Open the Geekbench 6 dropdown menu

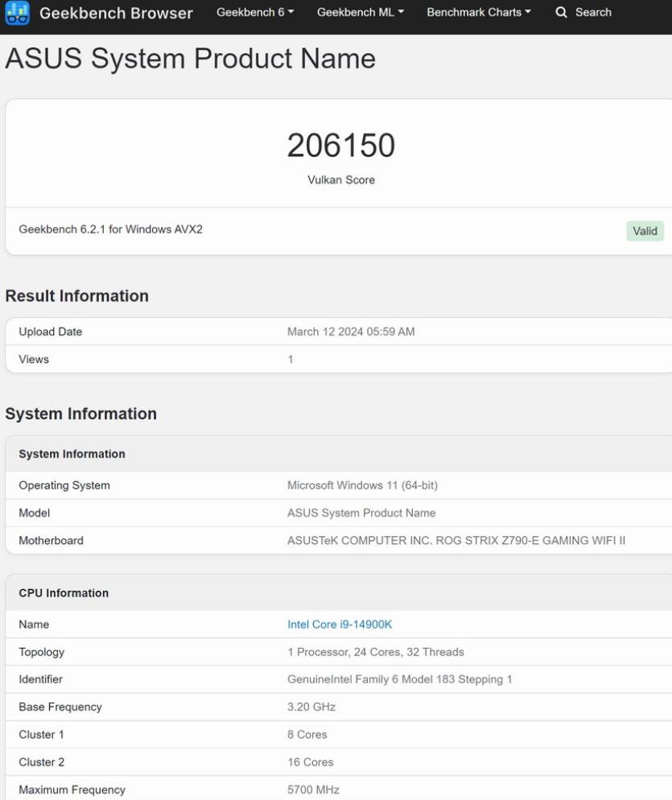click(254, 13)
